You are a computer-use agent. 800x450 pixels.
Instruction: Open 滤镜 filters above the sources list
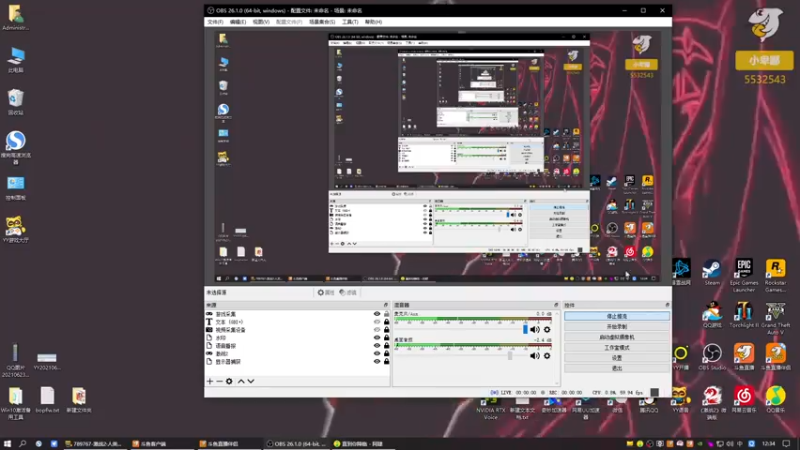click(x=348, y=292)
